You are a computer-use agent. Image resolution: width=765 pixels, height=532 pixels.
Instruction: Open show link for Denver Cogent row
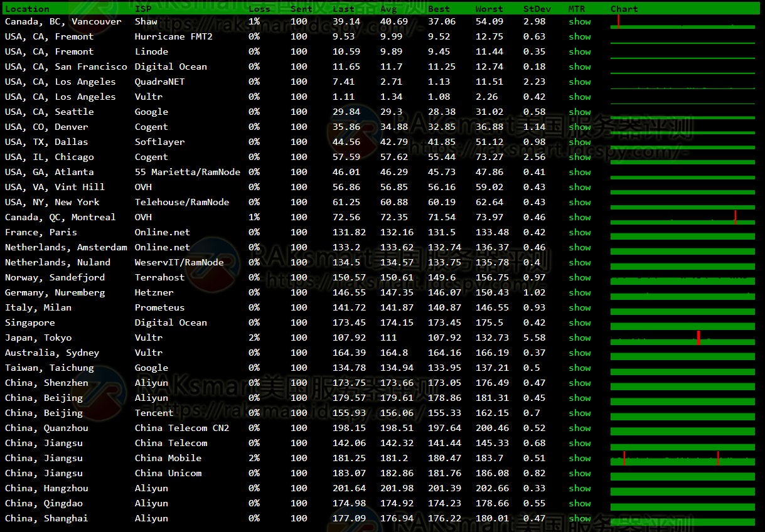click(580, 127)
